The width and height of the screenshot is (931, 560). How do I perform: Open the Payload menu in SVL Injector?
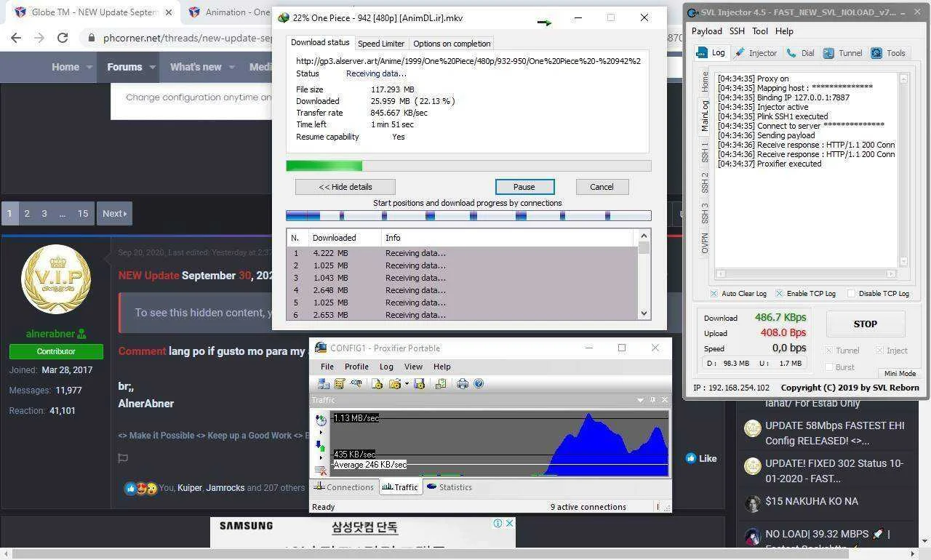coord(706,31)
